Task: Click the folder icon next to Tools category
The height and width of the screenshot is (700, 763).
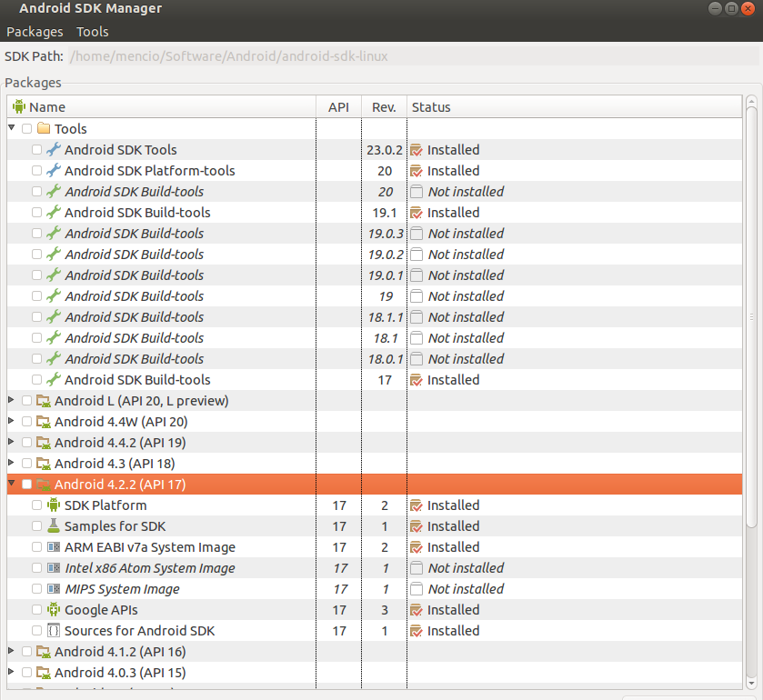Action: pos(44,128)
